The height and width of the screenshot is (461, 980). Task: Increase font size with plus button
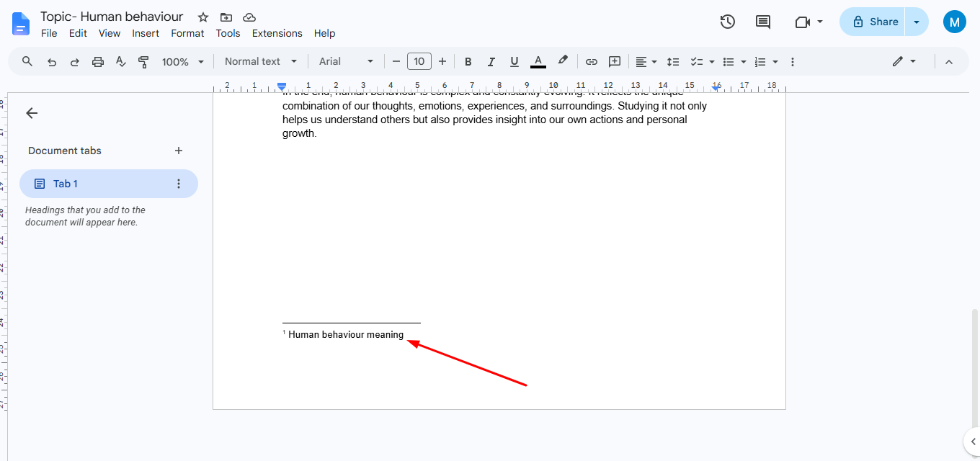442,62
